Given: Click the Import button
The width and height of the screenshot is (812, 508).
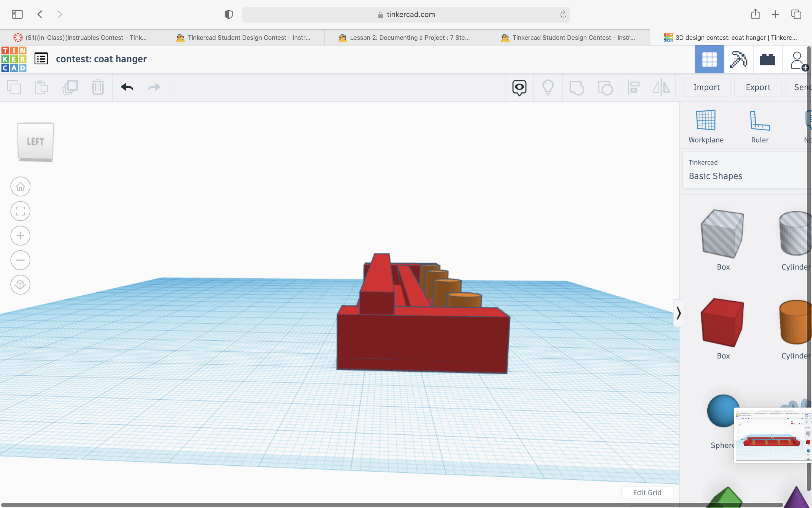Looking at the screenshot, I should click(x=706, y=87).
